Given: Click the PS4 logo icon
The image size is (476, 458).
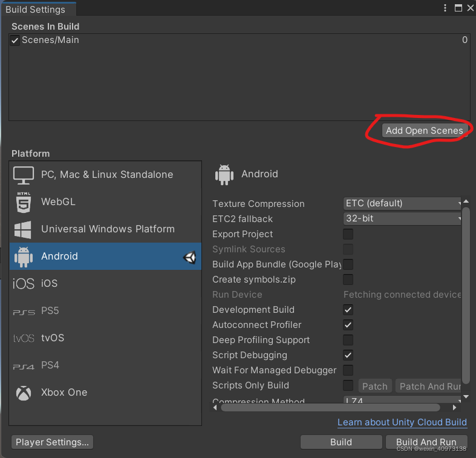Looking at the screenshot, I should tap(24, 367).
